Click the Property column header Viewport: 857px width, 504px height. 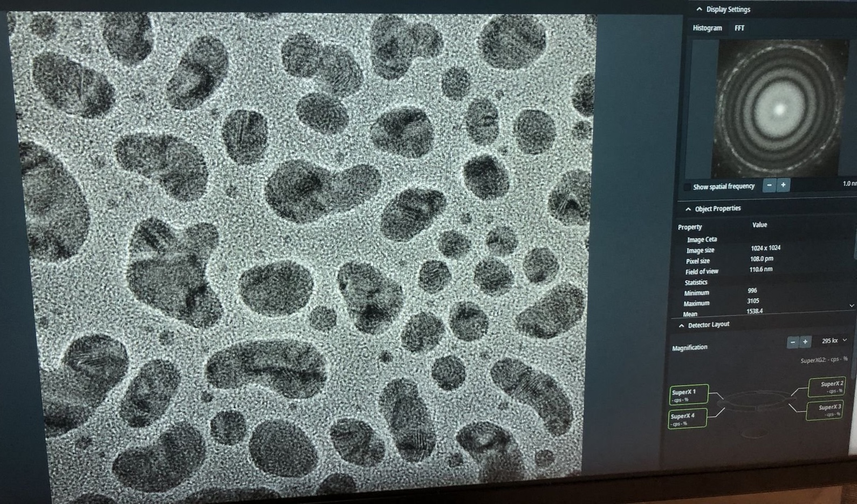pyautogui.click(x=690, y=227)
